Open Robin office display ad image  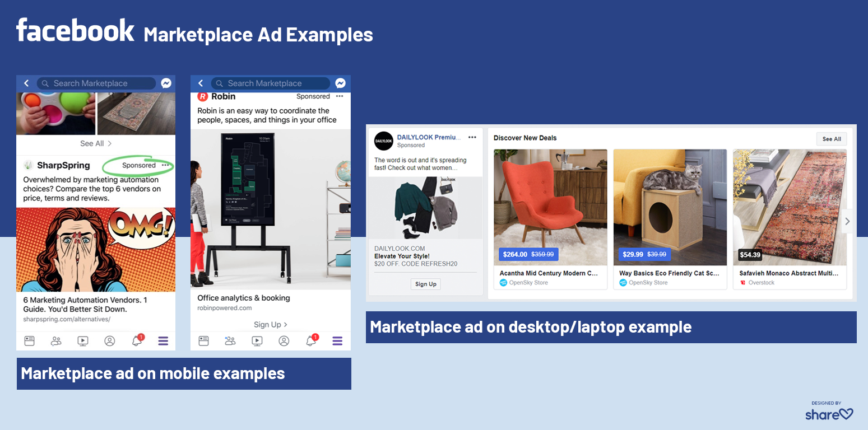coord(271,209)
